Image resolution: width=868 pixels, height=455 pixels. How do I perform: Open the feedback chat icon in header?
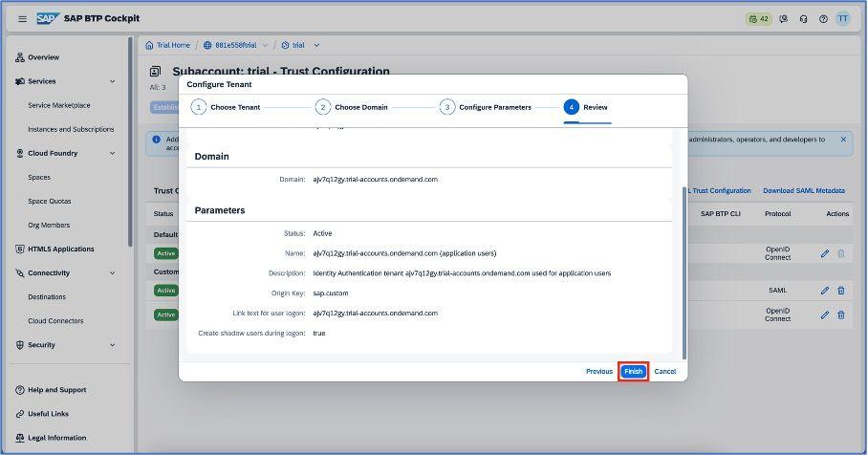783,19
